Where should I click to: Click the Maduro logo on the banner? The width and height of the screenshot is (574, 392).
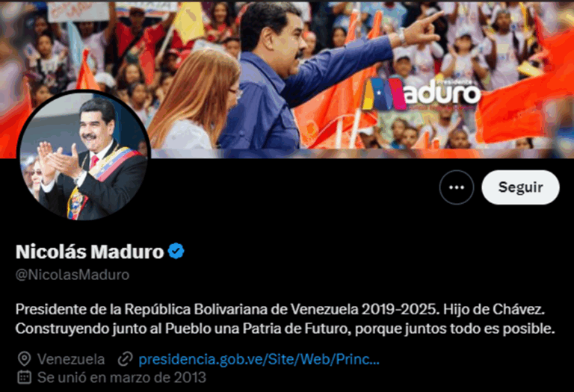click(x=421, y=94)
